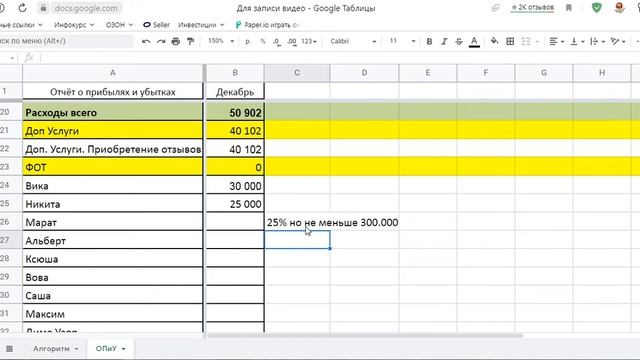This screenshot has width=640, height=360.
Task: Format as percent
Action: click(263, 41)
